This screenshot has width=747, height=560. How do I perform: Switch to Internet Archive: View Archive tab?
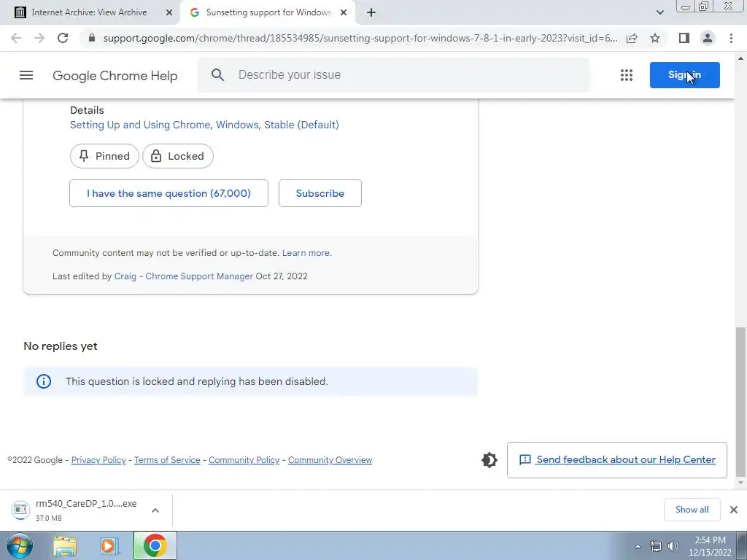tap(89, 13)
